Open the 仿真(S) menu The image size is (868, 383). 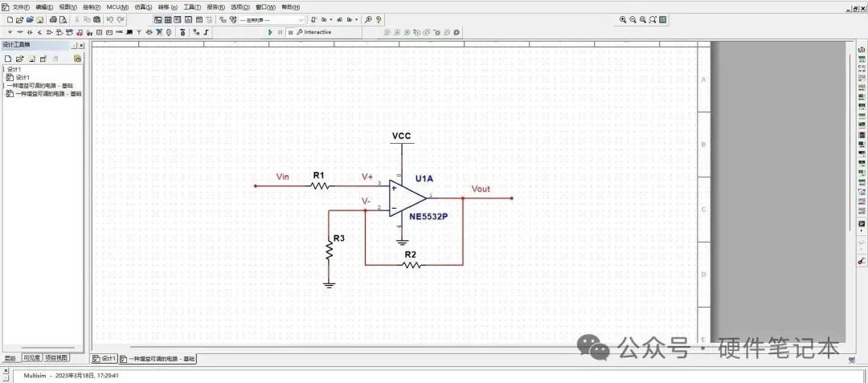[143, 6]
